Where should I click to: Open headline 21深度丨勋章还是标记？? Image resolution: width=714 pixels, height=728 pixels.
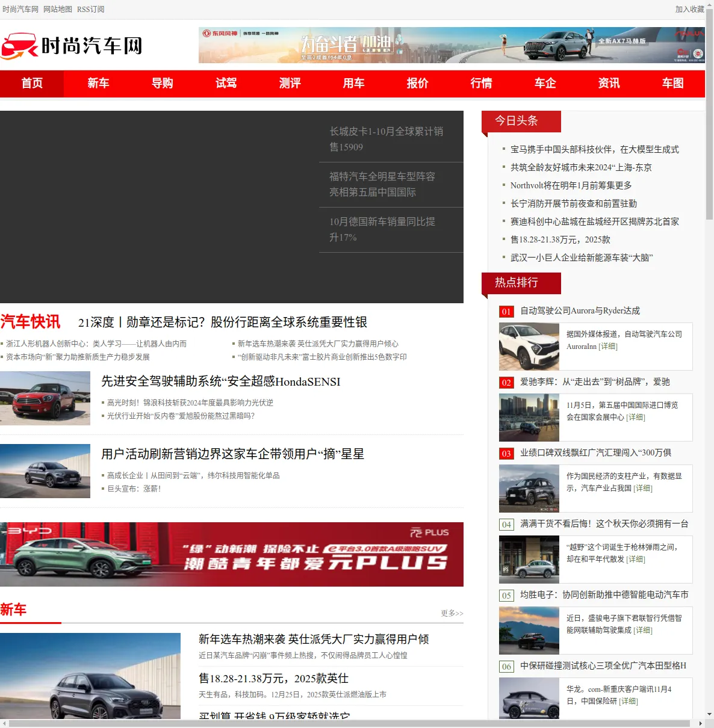click(x=223, y=322)
